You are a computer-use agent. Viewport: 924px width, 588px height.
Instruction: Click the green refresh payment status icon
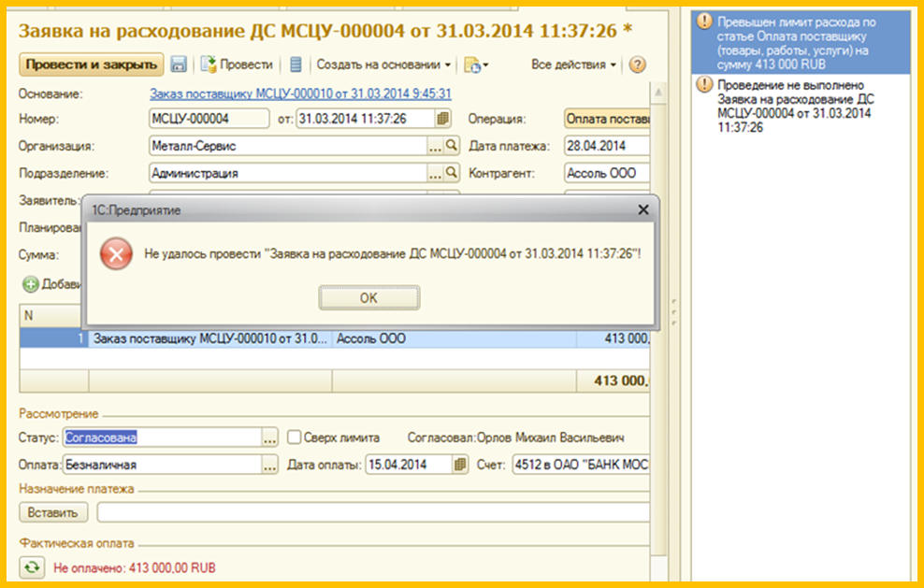[x=33, y=566]
